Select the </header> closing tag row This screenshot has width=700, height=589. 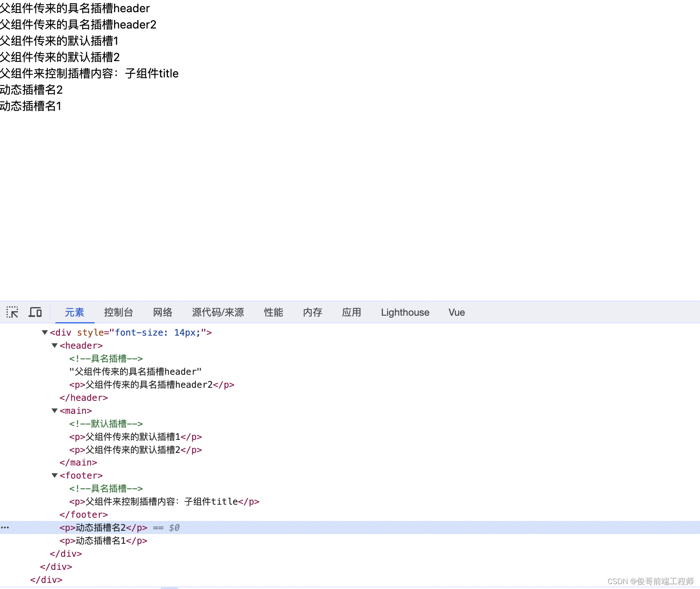(x=84, y=398)
